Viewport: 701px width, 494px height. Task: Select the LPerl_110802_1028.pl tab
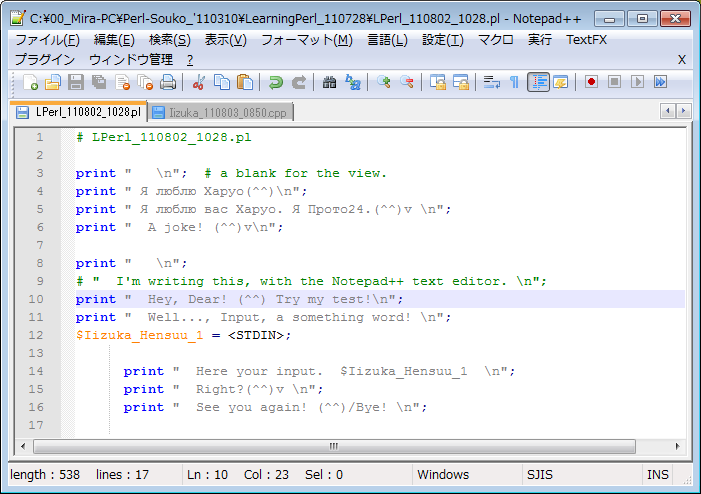pos(79,112)
